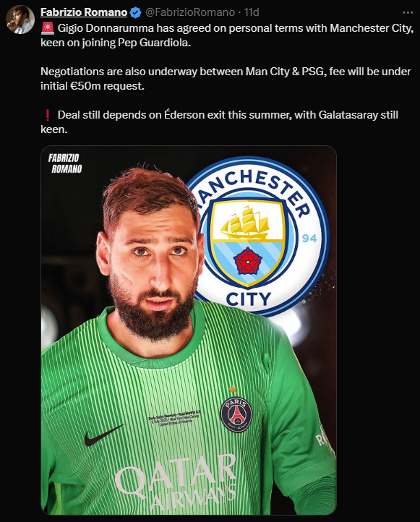420x522 pixels.
Task: Click the sentence about the €50m request
Action: (226, 79)
